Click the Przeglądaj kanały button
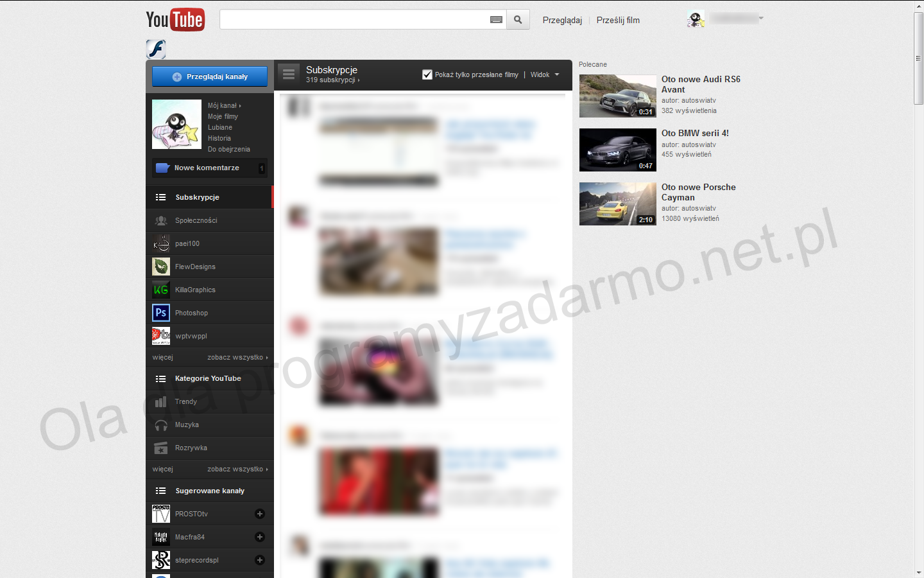924x578 pixels. click(x=210, y=76)
